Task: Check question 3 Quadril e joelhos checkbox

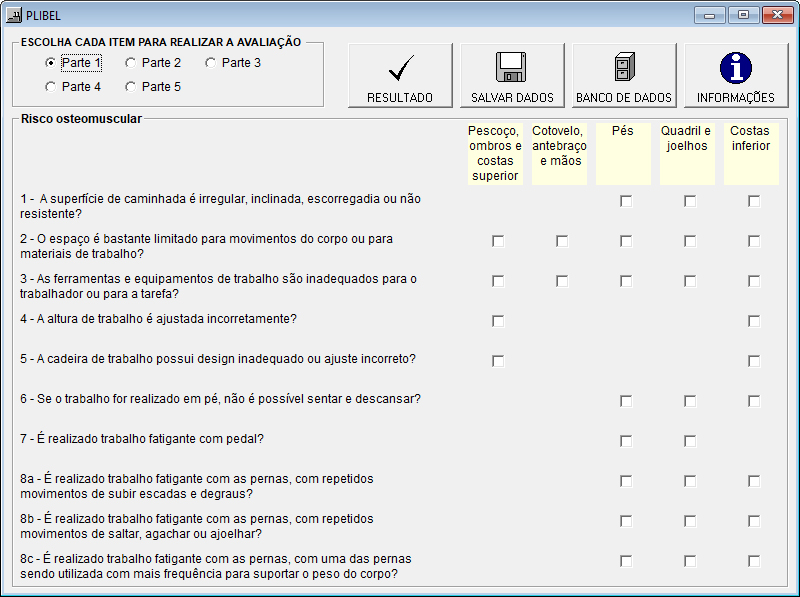Action: 690,281
